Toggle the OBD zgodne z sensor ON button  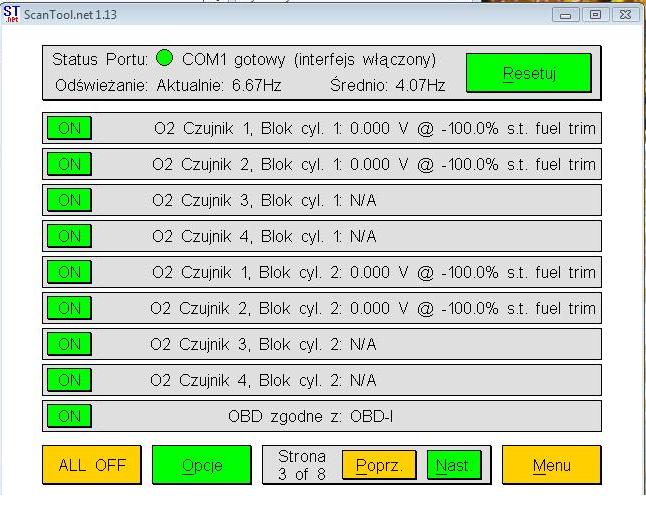69,416
